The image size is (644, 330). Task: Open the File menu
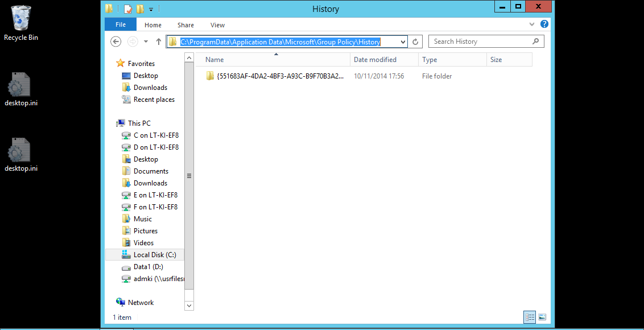click(121, 24)
